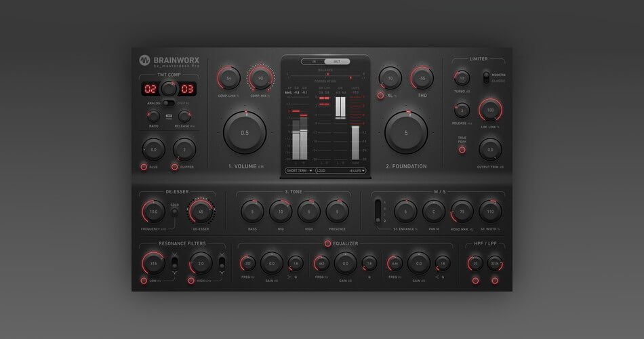
Task: Click the high-band EQ Q knob
Action: [x=443, y=263]
